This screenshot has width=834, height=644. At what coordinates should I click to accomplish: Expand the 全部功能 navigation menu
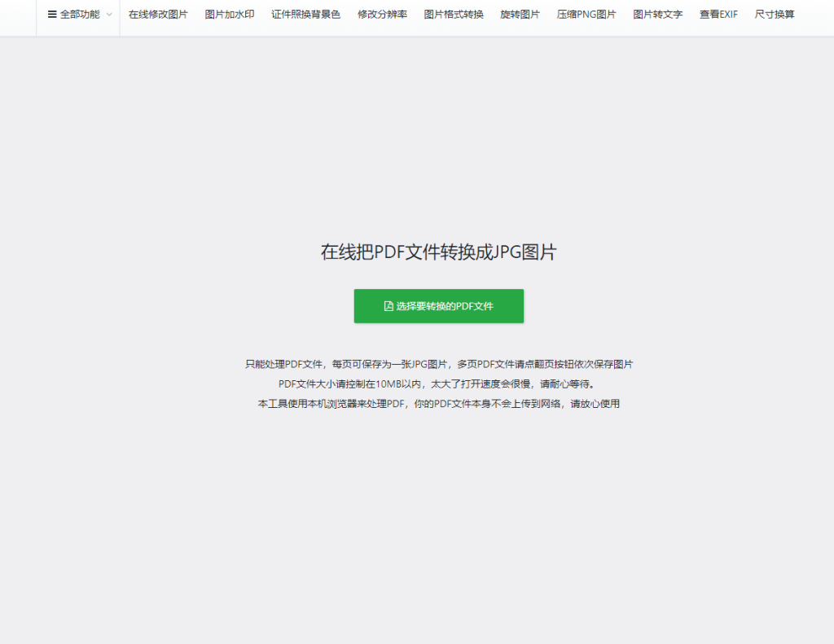(x=77, y=14)
